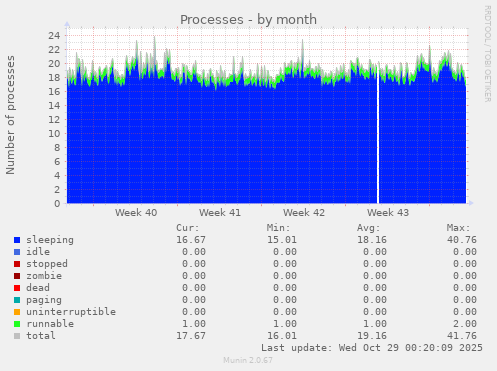The image size is (497, 371).
Task: Click the y-axis tick label 0
Action: [57, 203]
